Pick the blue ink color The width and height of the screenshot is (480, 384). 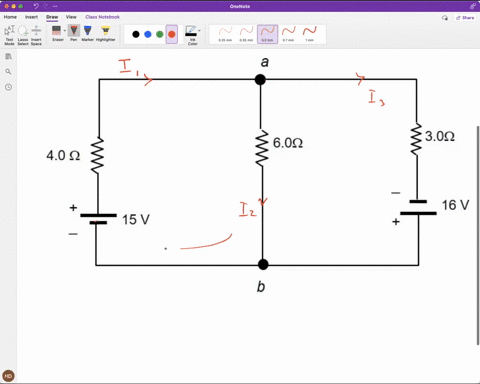[148, 34]
